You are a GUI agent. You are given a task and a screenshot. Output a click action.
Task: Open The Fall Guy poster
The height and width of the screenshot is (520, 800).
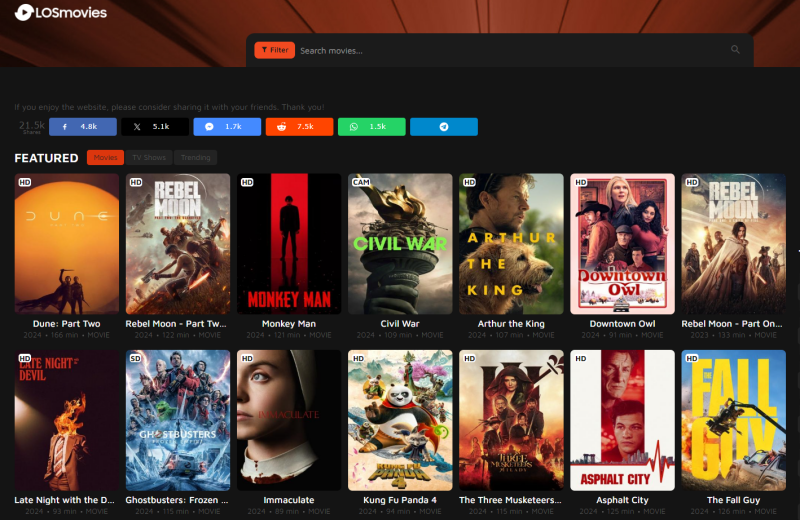point(734,420)
